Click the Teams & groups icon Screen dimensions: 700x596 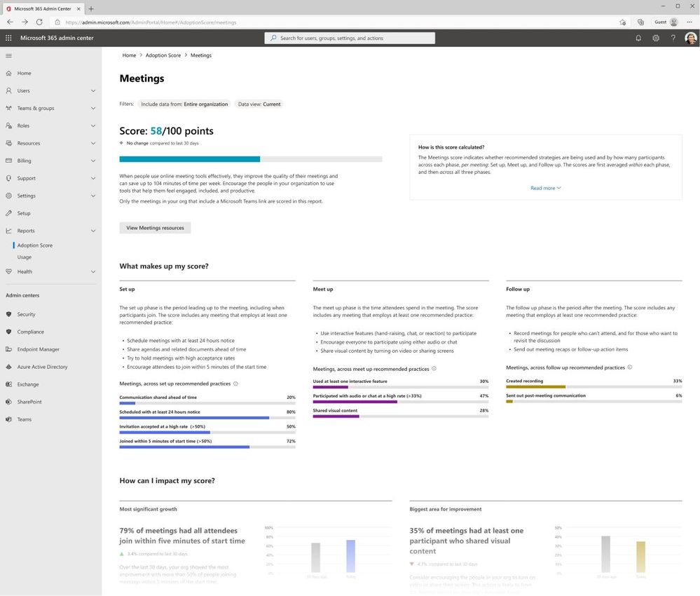tap(8, 108)
